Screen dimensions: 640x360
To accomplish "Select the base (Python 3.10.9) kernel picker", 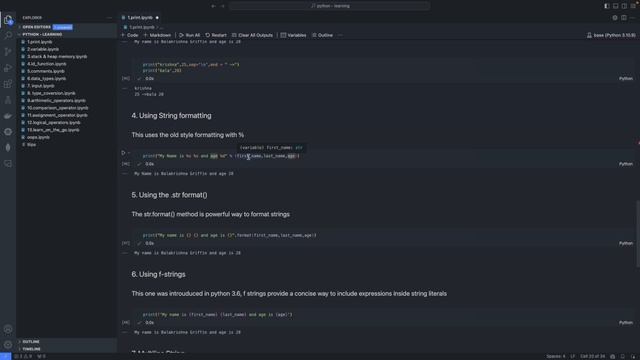I will (611, 35).
